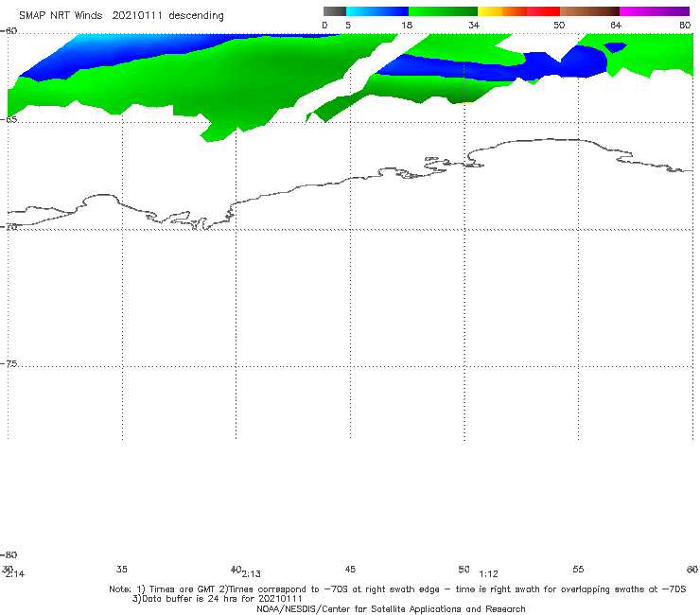Click the color bar label "34"
Screen dimensions: 700x615
pyautogui.click(x=474, y=26)
